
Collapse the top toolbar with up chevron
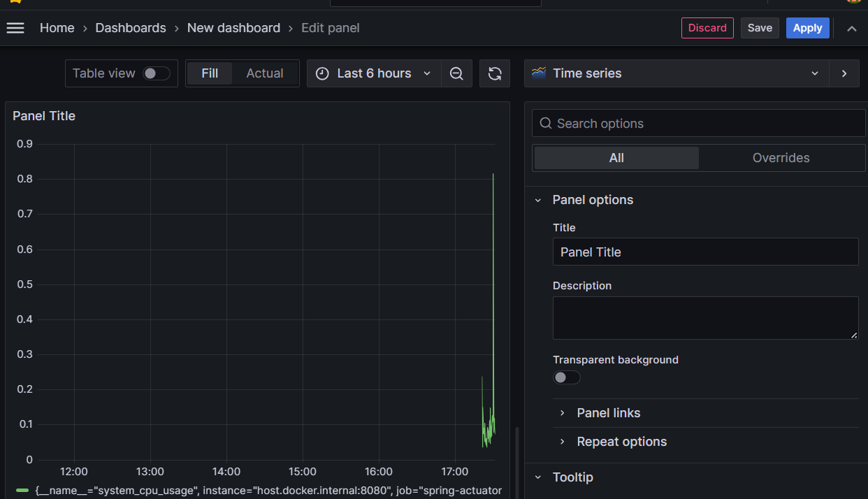(851, 28)
